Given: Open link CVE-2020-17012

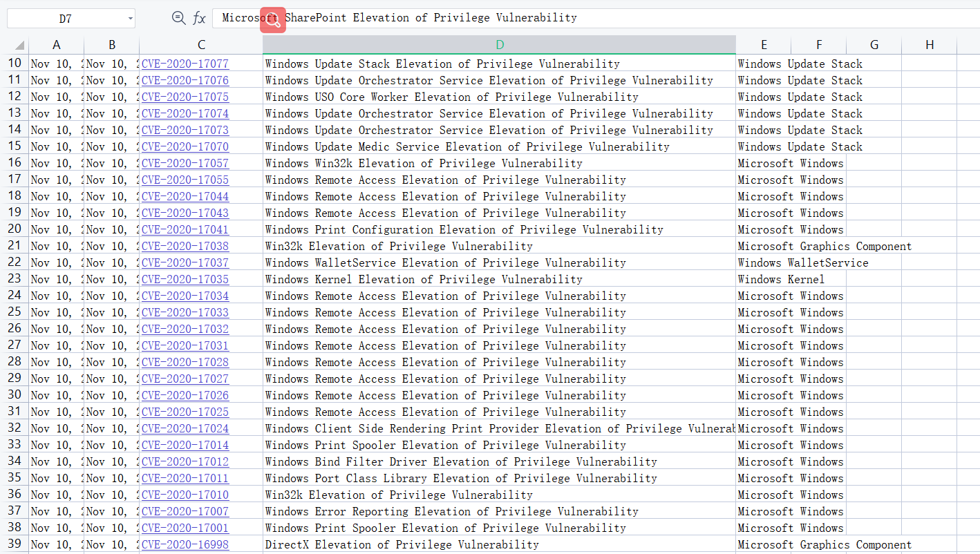Looking at the screenshot, I should coord(185,461).
